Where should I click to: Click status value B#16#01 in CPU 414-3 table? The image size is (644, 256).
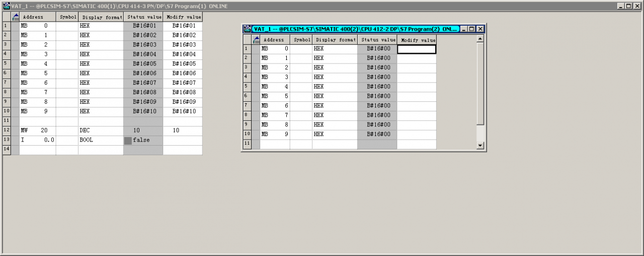click(x=143, y=26)
